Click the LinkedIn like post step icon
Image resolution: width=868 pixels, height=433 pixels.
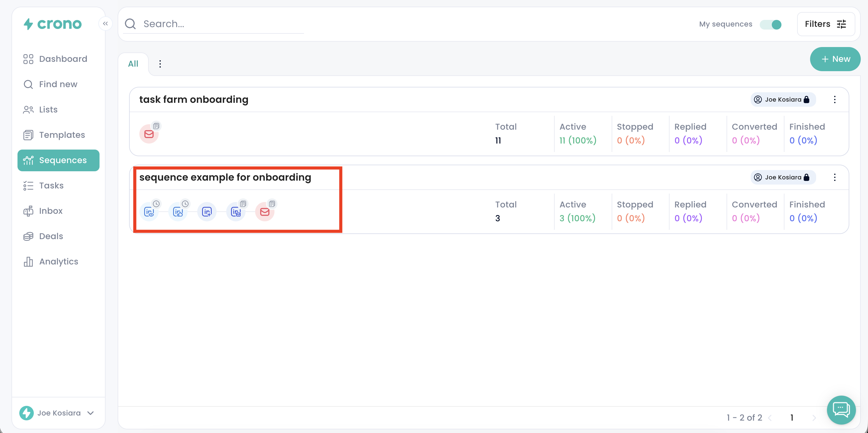(x=178, y=212)
